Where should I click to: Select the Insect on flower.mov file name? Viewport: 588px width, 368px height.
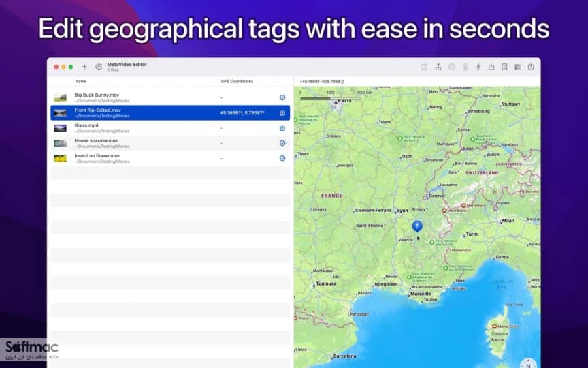click(97, 156)
